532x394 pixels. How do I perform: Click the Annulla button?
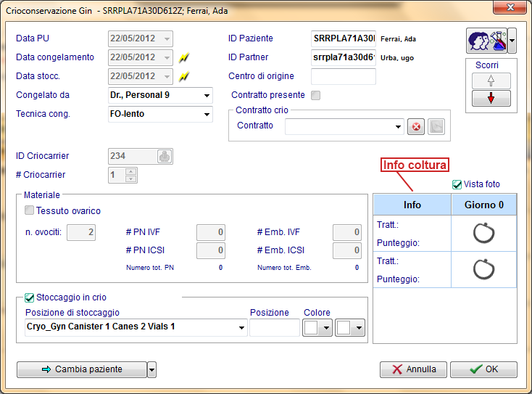[x=413, y=369]
